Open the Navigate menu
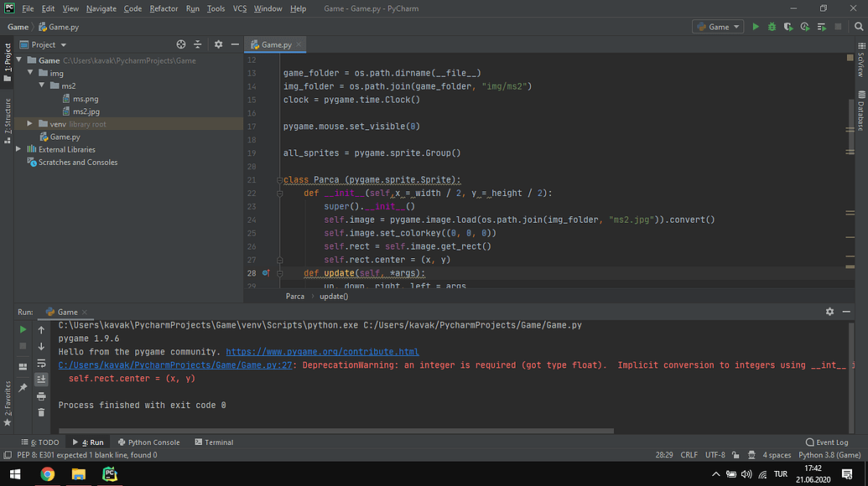 pos(101,8)
